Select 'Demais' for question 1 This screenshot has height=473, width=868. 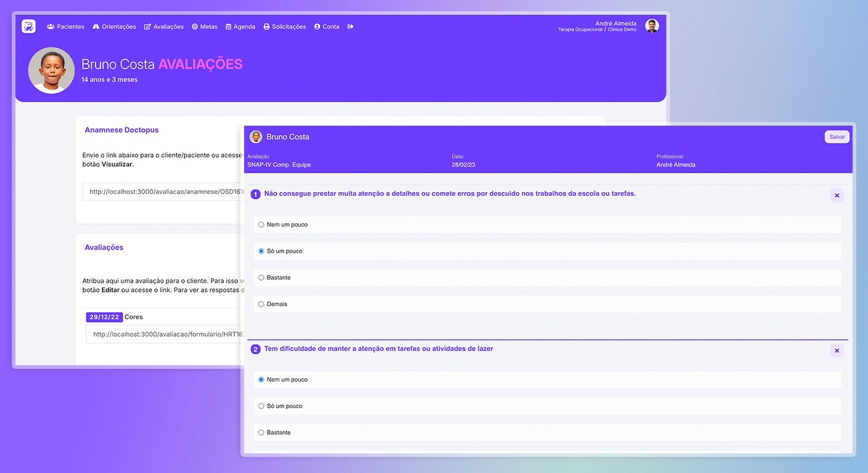261,304
